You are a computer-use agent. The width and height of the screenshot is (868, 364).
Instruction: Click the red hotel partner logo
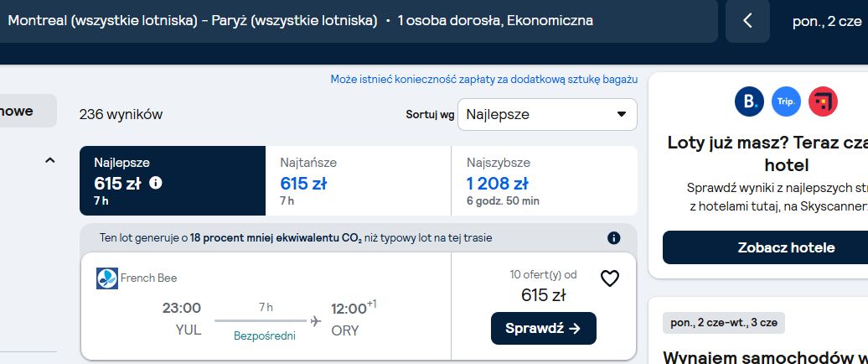[x=823, y=101]
